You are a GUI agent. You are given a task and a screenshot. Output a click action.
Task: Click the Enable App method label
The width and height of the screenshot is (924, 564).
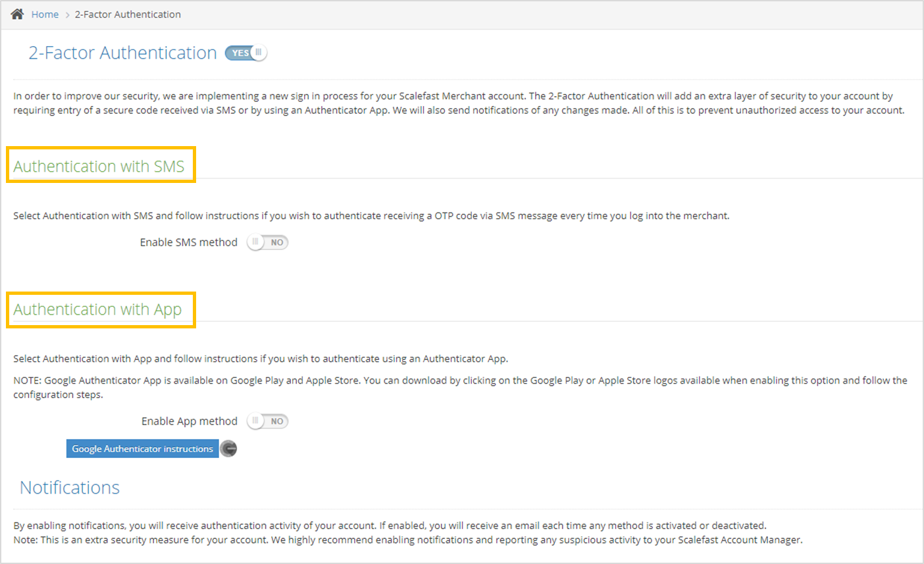click(189, 421)
